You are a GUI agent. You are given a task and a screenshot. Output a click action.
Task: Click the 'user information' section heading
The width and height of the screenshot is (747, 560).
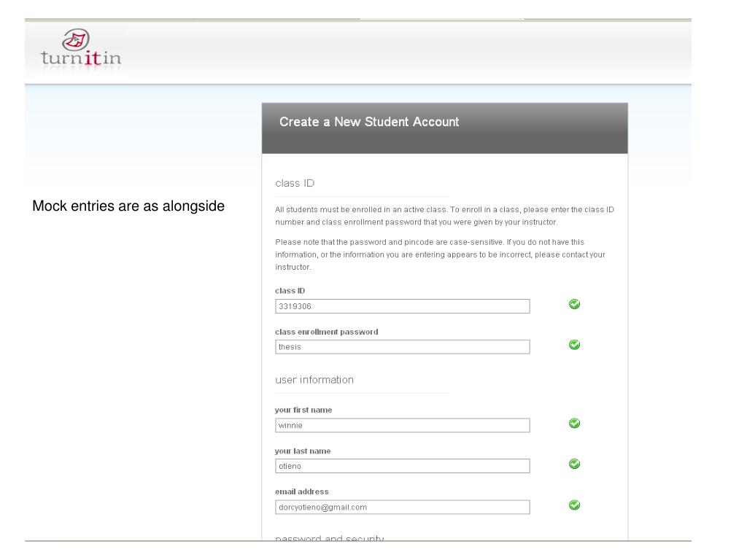click(x=314, y=380)
